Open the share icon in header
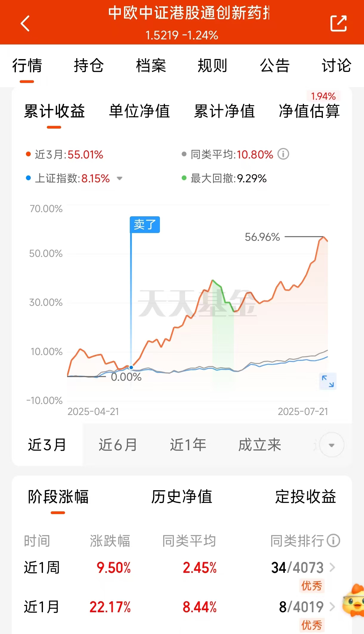The image size is (364, 634). pyautogui.click(x=339, y=23)
